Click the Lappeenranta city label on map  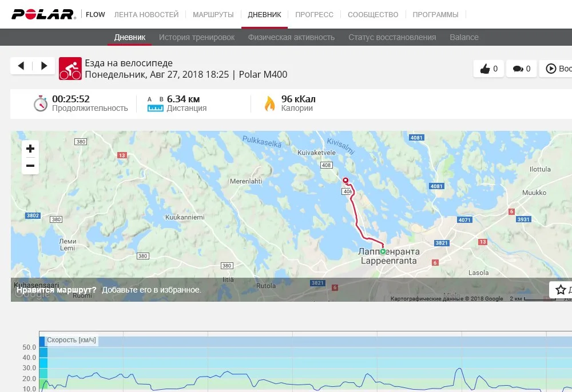[388, 261]
